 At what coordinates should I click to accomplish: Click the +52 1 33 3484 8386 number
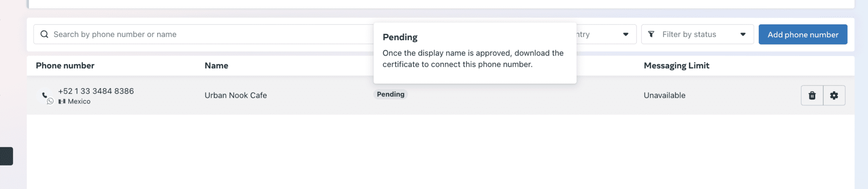coord(96,91)
